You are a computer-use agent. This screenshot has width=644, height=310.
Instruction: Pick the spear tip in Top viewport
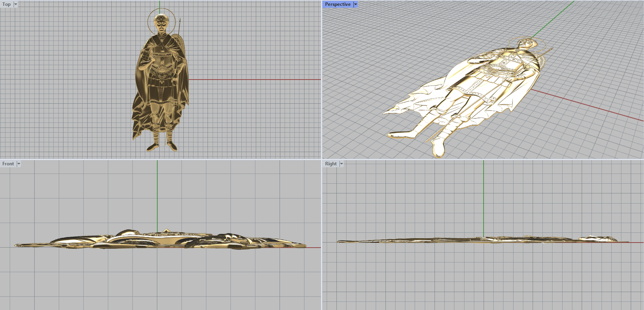(x=180, y=20)
